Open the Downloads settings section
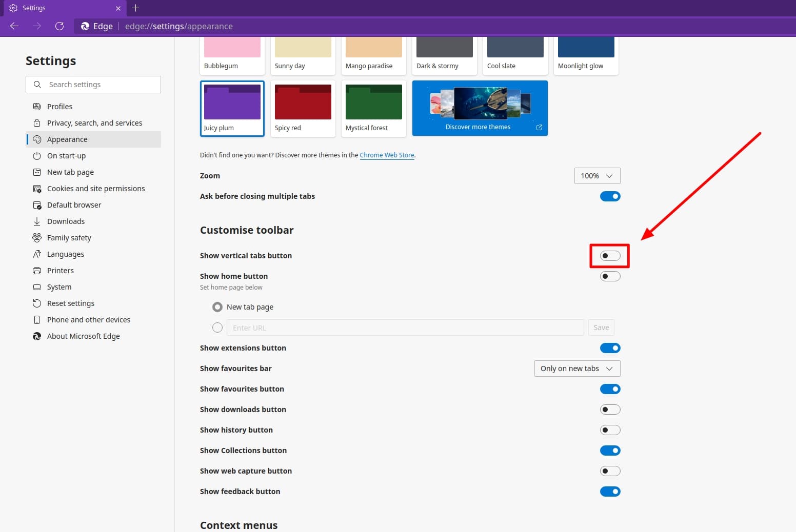 [x=66, y=221]
